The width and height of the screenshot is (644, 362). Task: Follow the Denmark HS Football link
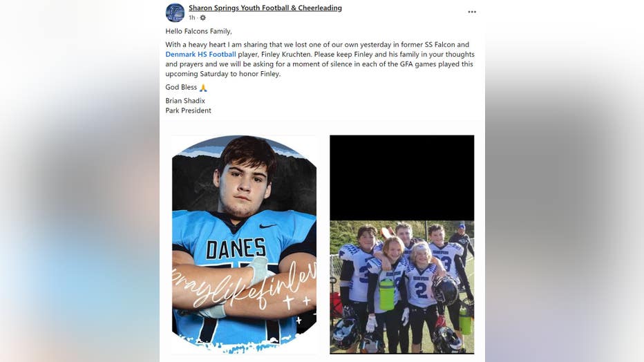tap(200, 54)
